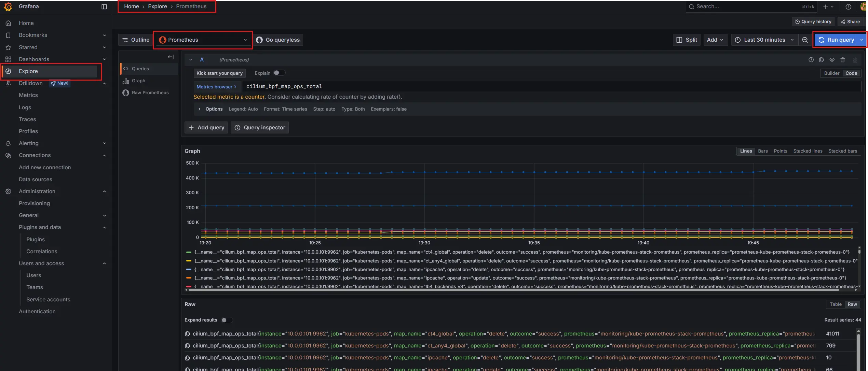Open the Prometheus data source dropdown
This screenshot has width=868, height=371.
(203, 40)
